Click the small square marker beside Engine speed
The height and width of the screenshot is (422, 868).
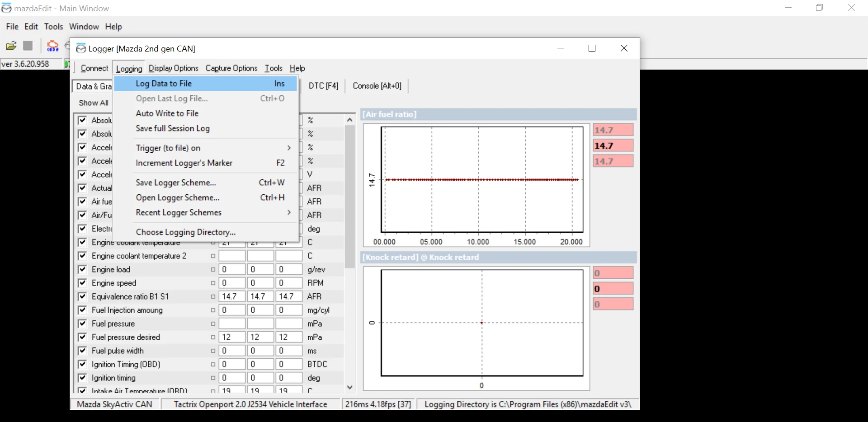(x=213, y=283)
